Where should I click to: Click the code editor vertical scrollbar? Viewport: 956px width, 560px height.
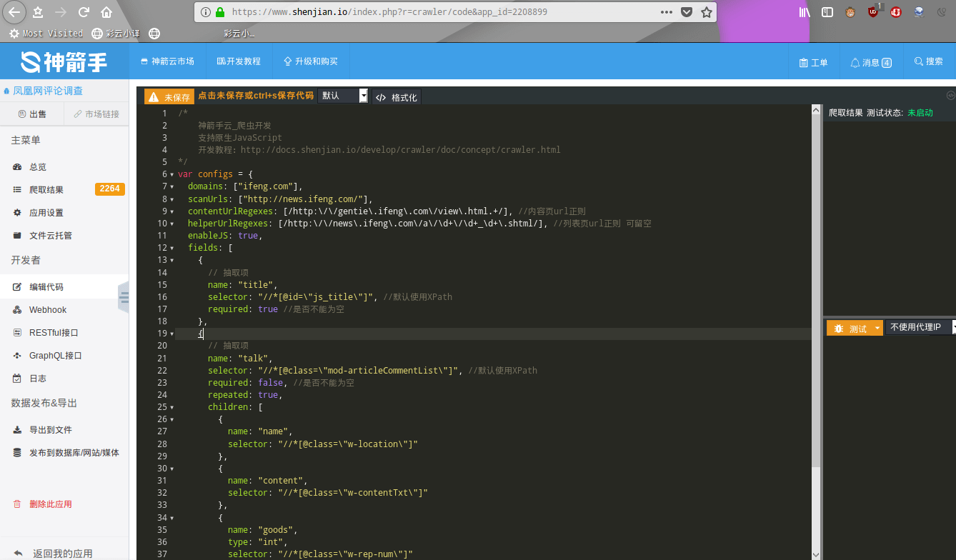point(816,286)
